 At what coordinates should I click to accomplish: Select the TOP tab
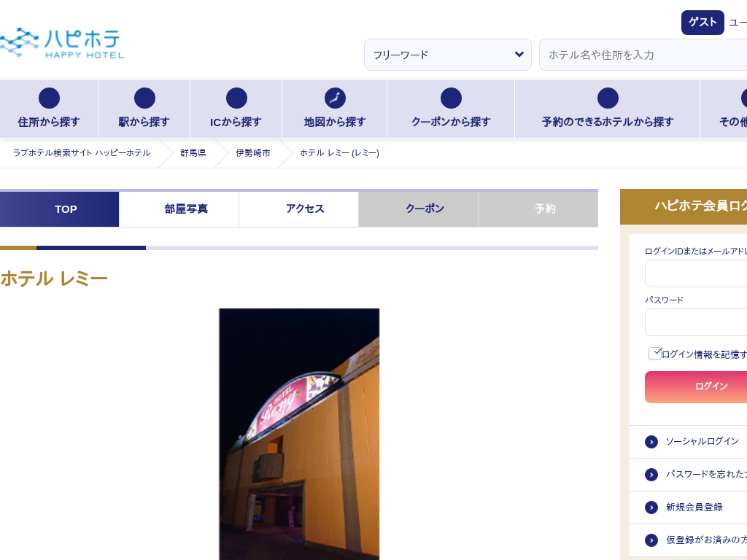click(60, 209)
